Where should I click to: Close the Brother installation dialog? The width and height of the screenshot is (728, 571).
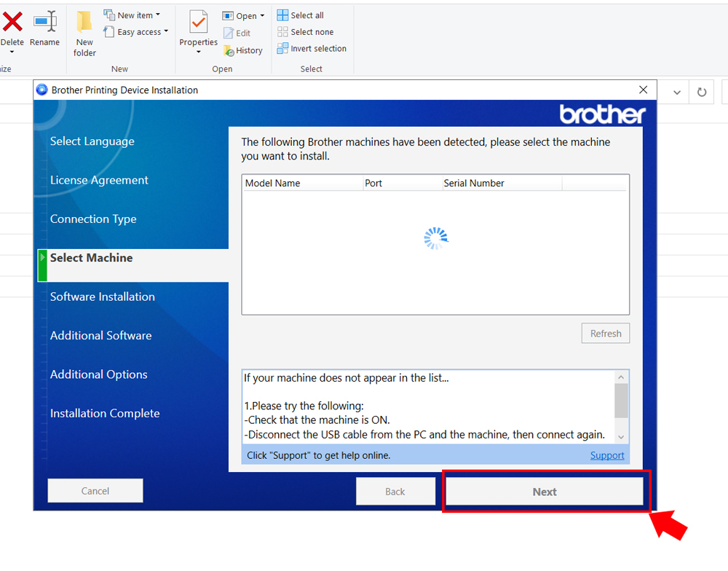click(643, 90)
